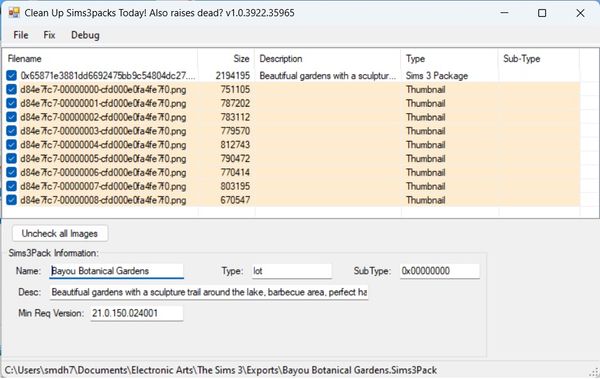Select filename d84e7fc7-00000005-cfd000e0fa4fe7f0.png
The height and width of the screenshot is (379, 600).
[103, 158]
